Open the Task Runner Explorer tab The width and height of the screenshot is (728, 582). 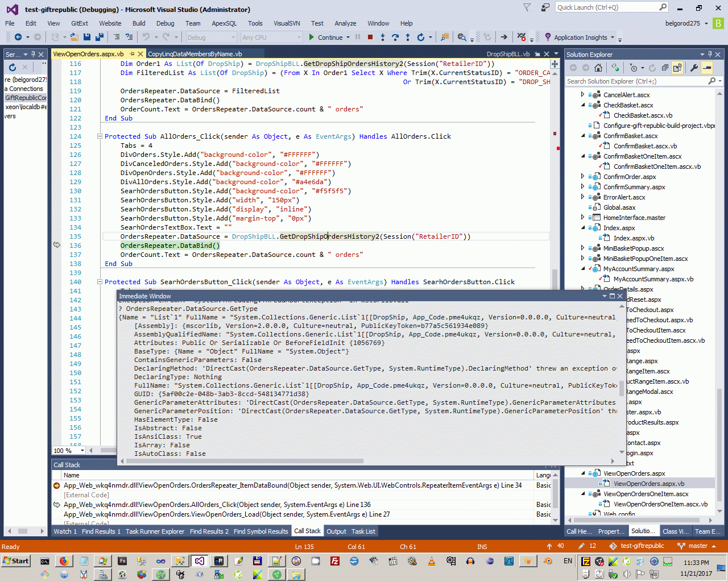(x=155, y=531)
